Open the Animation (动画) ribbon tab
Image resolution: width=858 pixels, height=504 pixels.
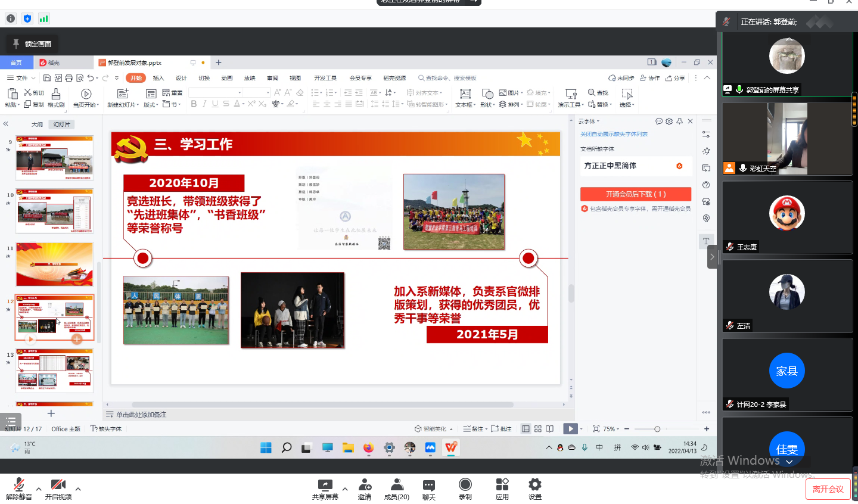pos(227,78)
